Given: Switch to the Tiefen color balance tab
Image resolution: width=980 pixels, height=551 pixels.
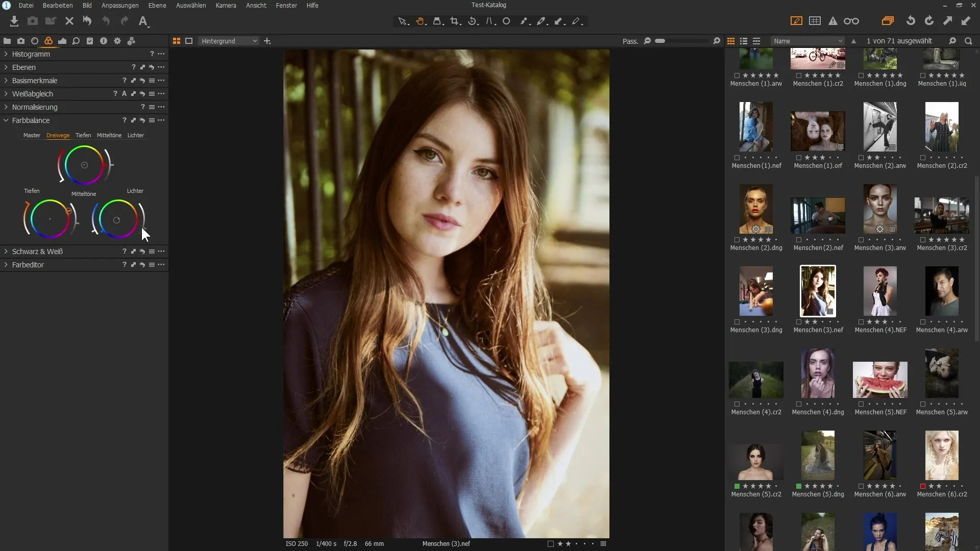Looking at the screenshot, I should pos(83,135).
